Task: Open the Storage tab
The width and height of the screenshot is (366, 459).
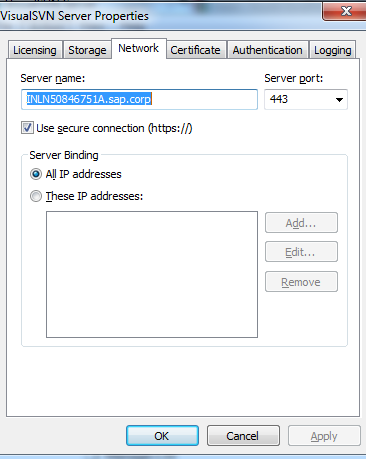Action: point(87,50)
